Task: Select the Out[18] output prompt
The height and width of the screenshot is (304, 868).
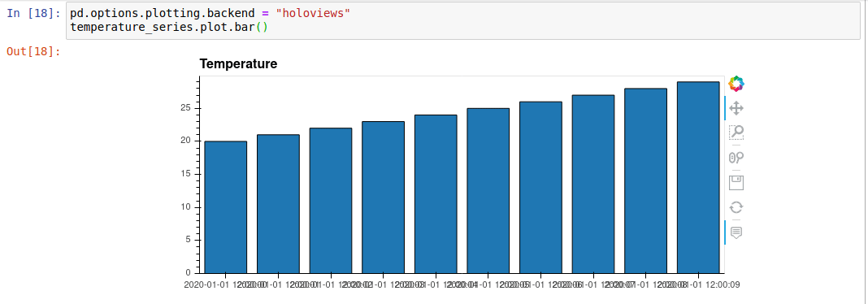Action: pos(33,51)
